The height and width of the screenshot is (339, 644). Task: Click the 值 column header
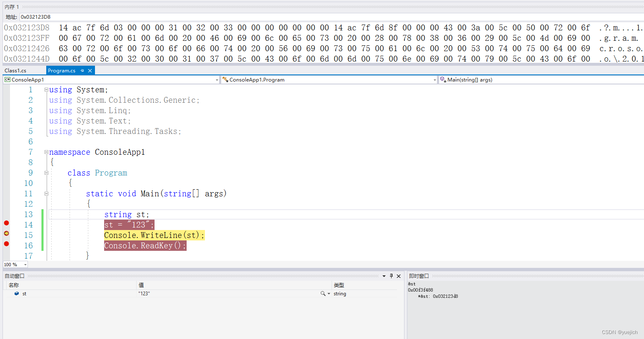[x=141, y=285]
